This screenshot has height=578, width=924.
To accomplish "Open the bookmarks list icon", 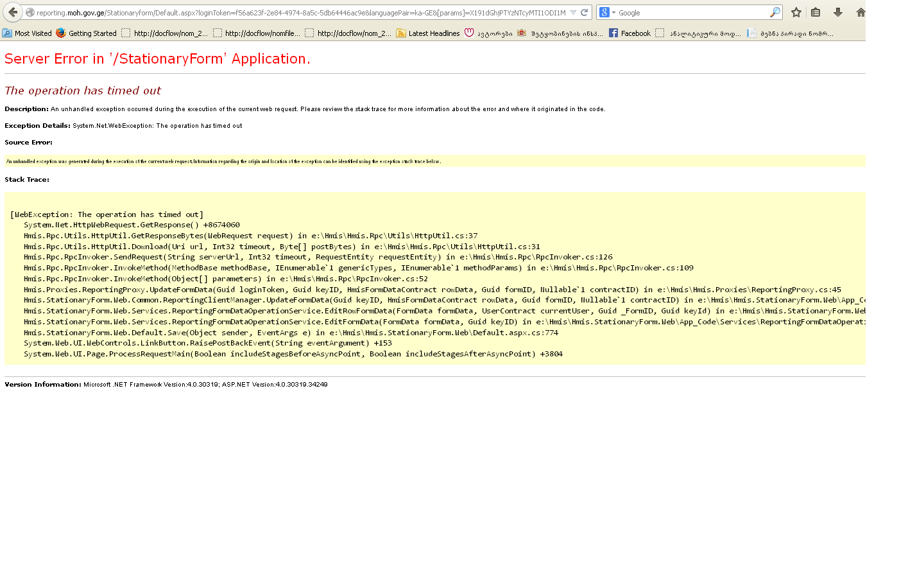I will [816, 12].
